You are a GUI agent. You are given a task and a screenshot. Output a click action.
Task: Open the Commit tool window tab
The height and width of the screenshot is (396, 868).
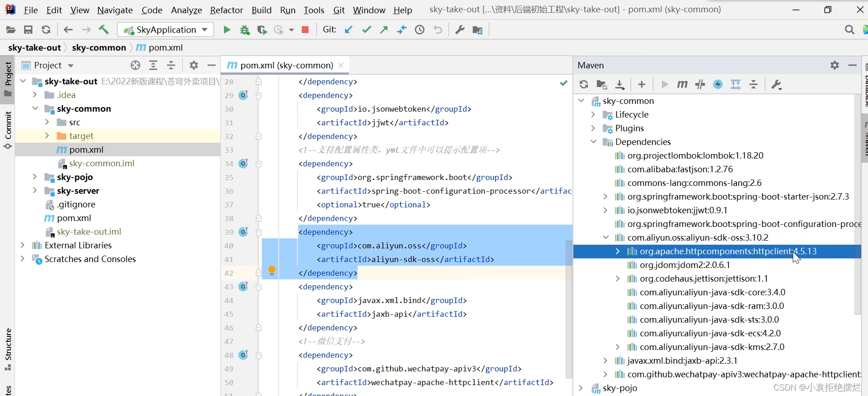point(8,130)
